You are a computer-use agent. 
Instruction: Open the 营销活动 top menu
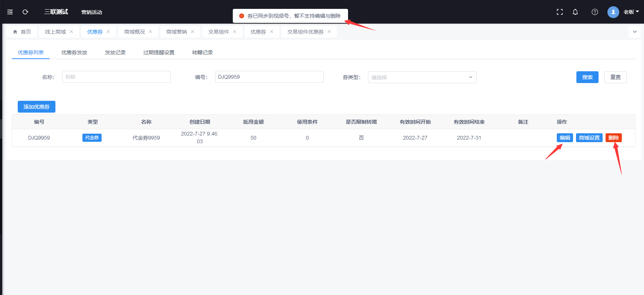pos(92,12)
